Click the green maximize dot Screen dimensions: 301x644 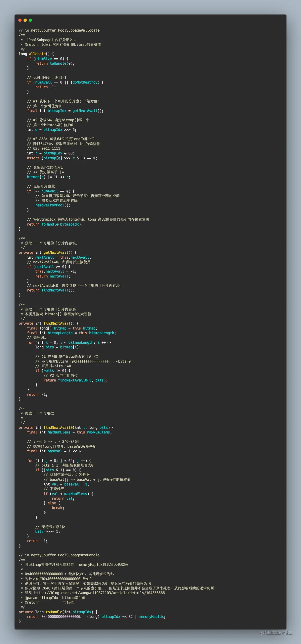(x=30, y=20)
